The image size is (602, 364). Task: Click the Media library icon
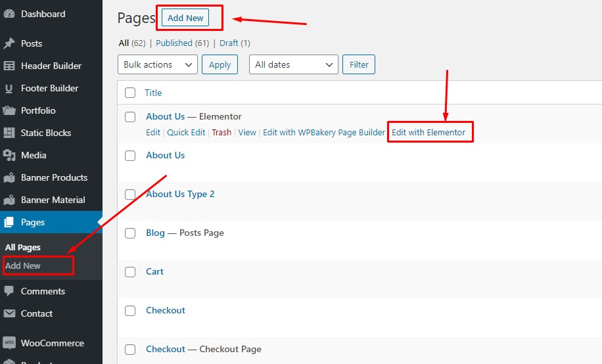point(9,155)
